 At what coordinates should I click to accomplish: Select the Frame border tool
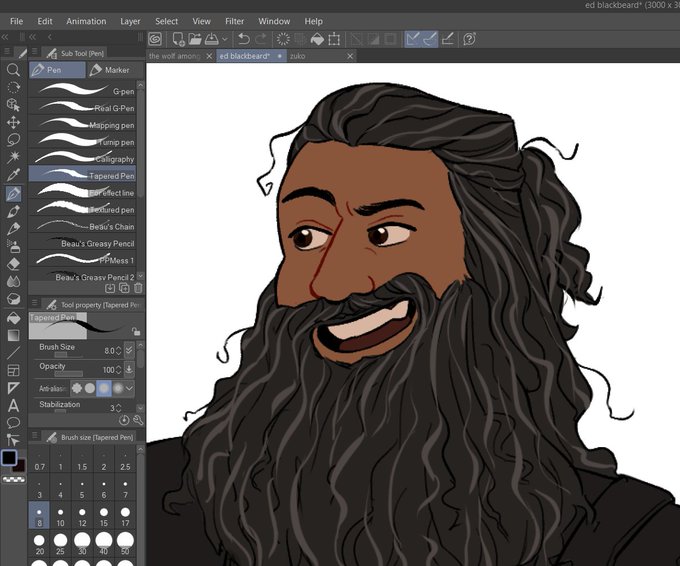click(13, 370)
